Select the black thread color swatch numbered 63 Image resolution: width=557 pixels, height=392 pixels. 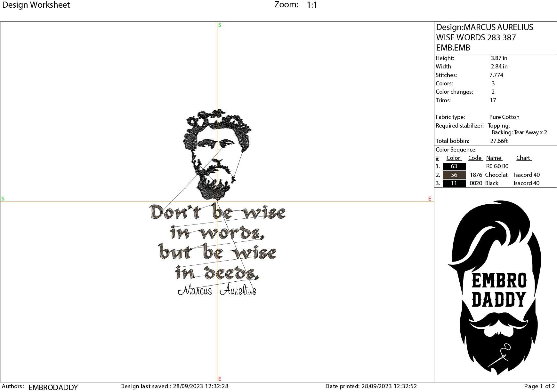454,166
